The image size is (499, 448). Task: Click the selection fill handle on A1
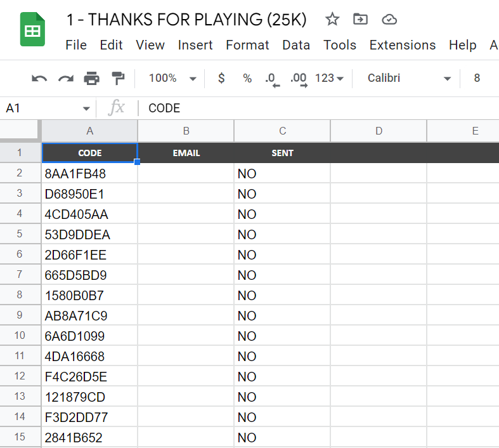pyautogui.click(x=137, y=162)
